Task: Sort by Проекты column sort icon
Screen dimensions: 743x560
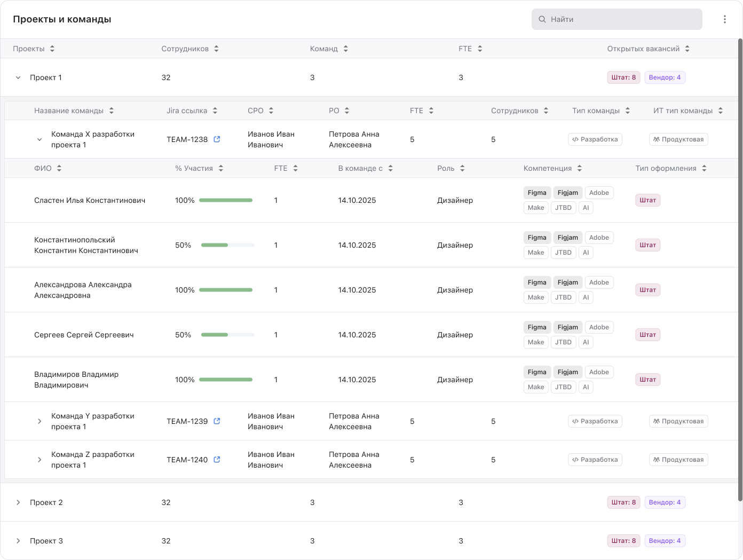Action: pyautogui.click(x=52, y=49)
